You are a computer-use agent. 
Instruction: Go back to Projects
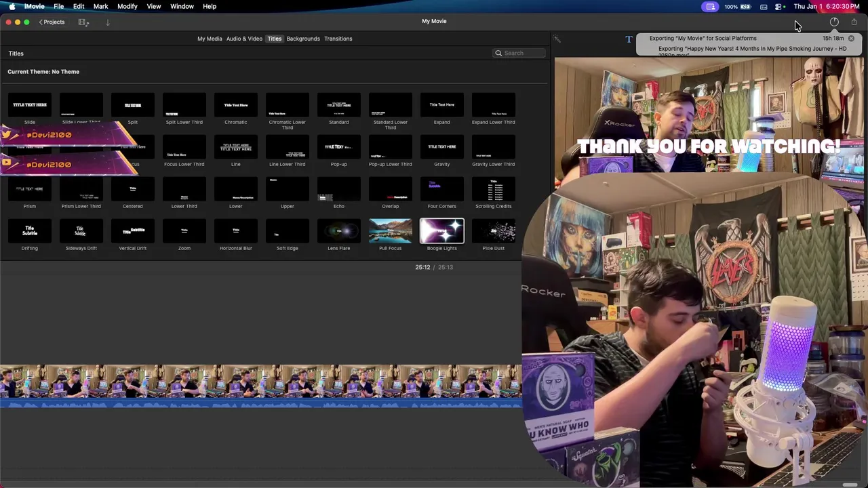pos(52,22)
